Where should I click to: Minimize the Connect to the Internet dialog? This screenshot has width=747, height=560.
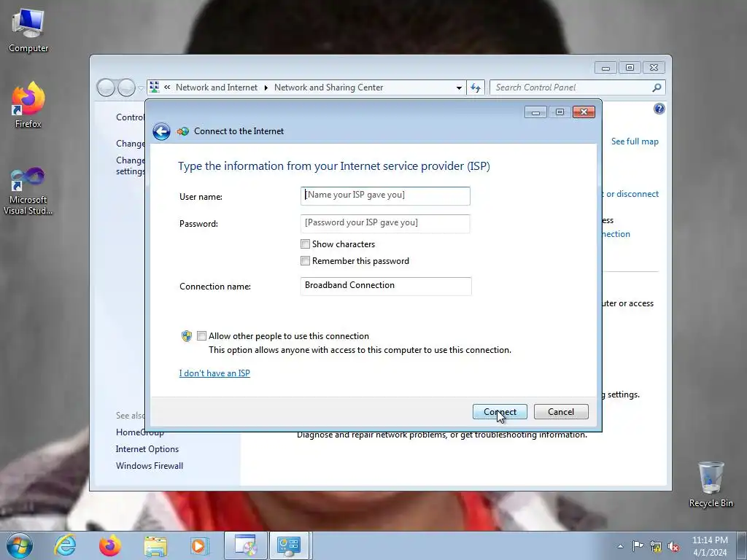pyautogui.click(x=535, y=112)
